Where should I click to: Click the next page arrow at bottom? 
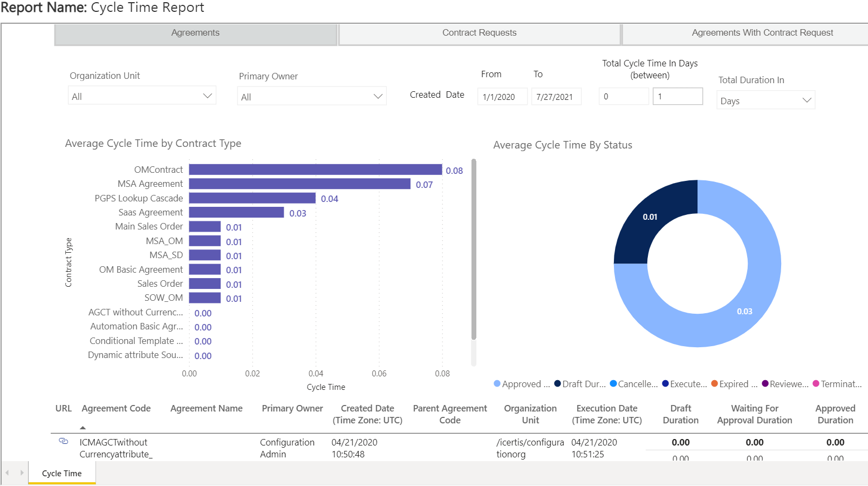tap(22, 473)
